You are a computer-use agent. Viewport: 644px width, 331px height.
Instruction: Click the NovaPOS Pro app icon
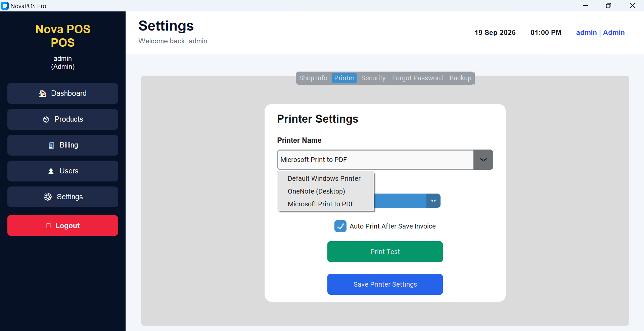[5, 6]
